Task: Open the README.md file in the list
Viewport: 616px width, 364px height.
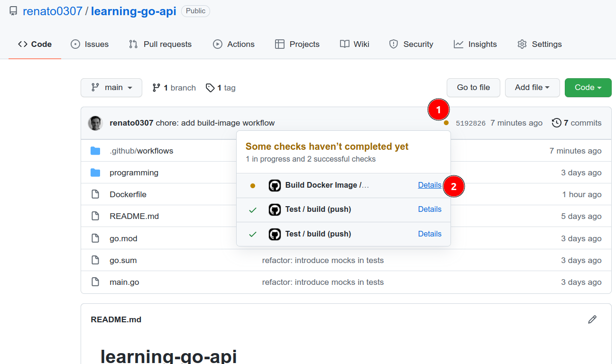Action: pos(134,216)
